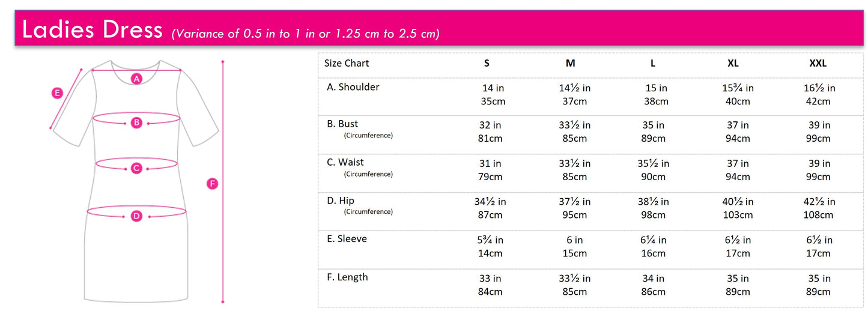Click the 'C. Waist' row label
This screenshot has width=868, height=311.
(x=345, y=163)
